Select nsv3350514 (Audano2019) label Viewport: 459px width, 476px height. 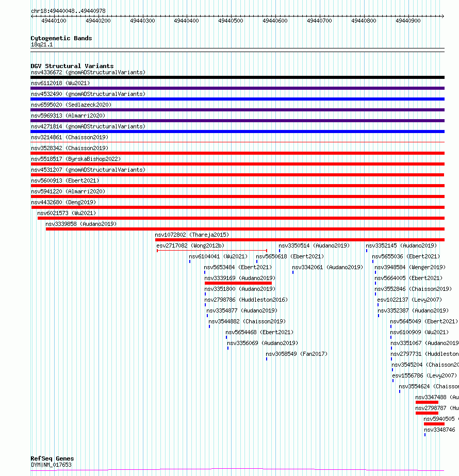pos(314,245)
